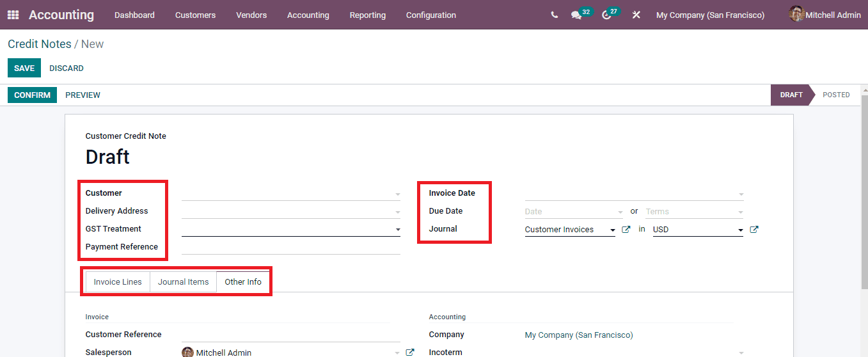This screenshot has width=868, height=357.
Task: Click My Company (San Francisco) company switcher
Action: click(x=710, y=15)
